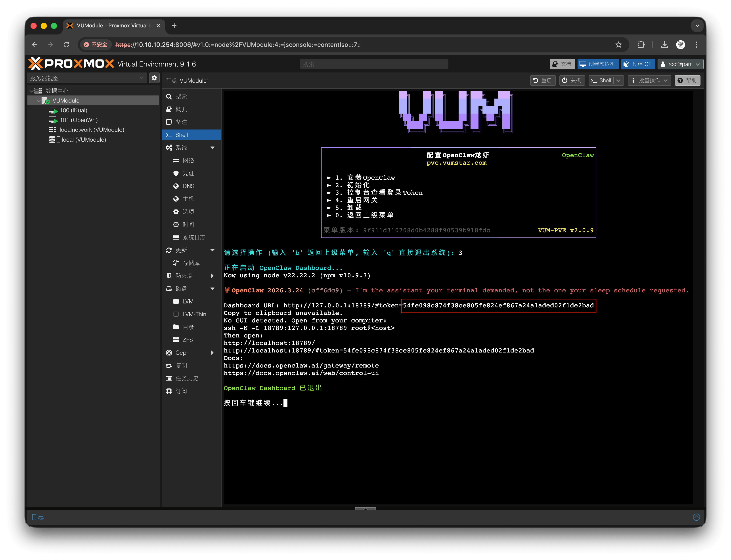
Task: Open the 订阅 subscription page
Action: point(191,391)
